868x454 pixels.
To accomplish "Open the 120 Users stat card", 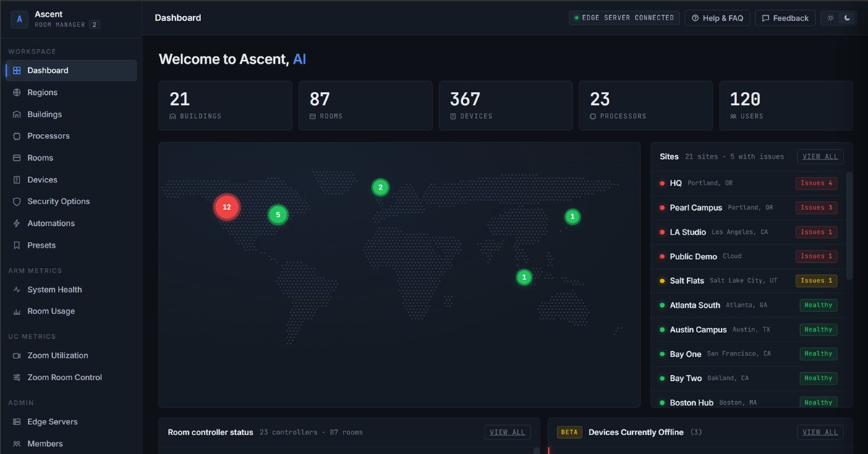I will (x=786, y=106).
